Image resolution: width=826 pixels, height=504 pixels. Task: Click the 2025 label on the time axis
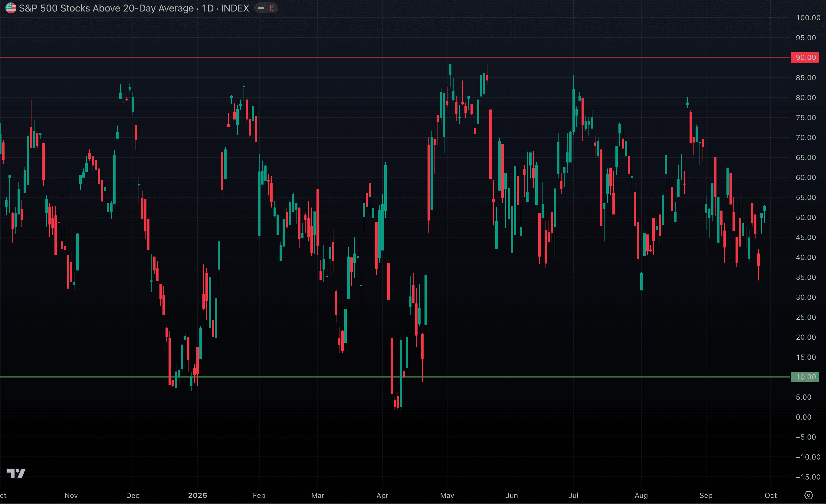198,495
